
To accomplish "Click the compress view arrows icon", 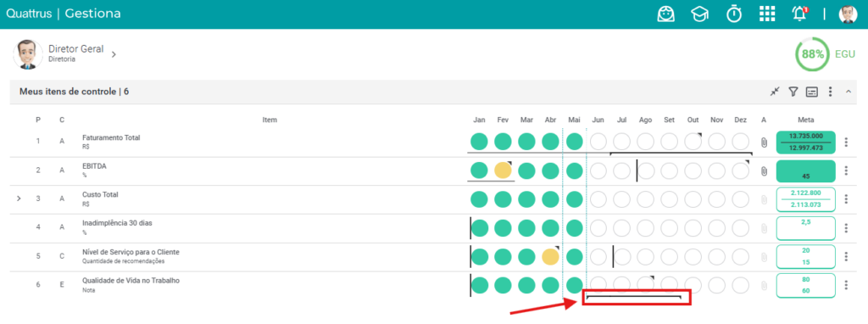I will click(775, 92).
